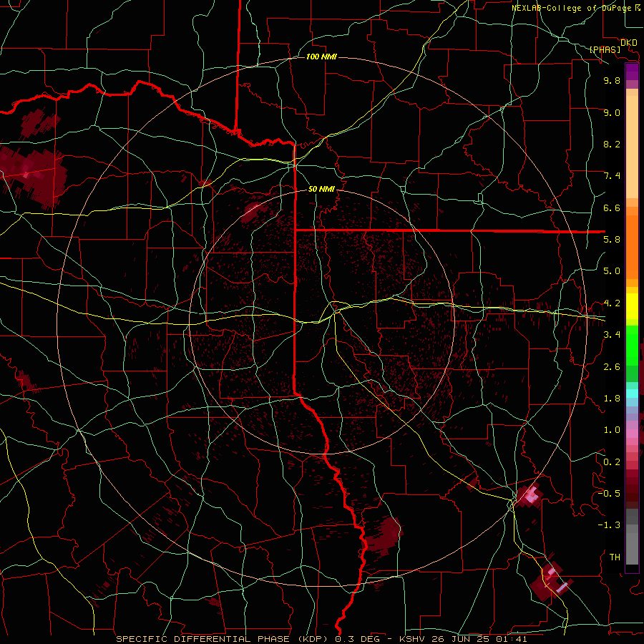Click the "KSHV 26 JUN 25 01:41" timestamp
The image size is (644, 644).
(463, 639)
